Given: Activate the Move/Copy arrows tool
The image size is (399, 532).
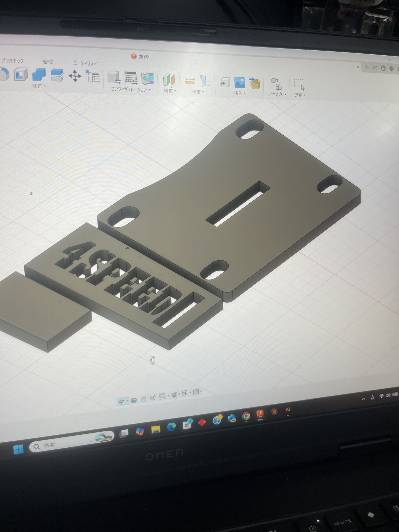Looking at the screenshot, I should (x=75, y=76).
